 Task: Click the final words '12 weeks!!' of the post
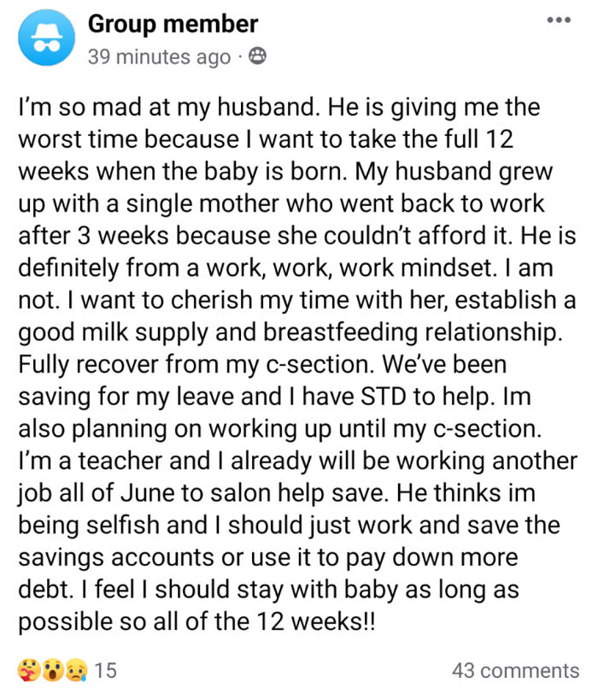point(316,621)
